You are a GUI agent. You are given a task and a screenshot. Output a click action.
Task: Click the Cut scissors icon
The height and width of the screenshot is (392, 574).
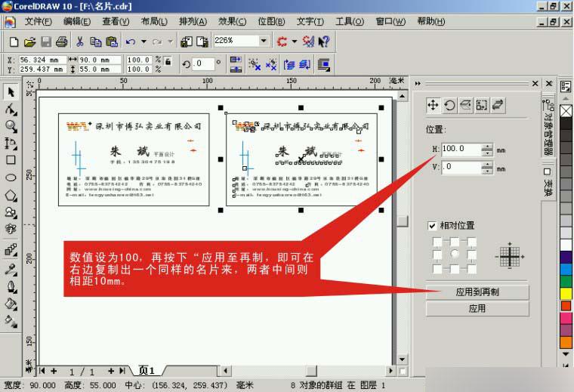80,42
